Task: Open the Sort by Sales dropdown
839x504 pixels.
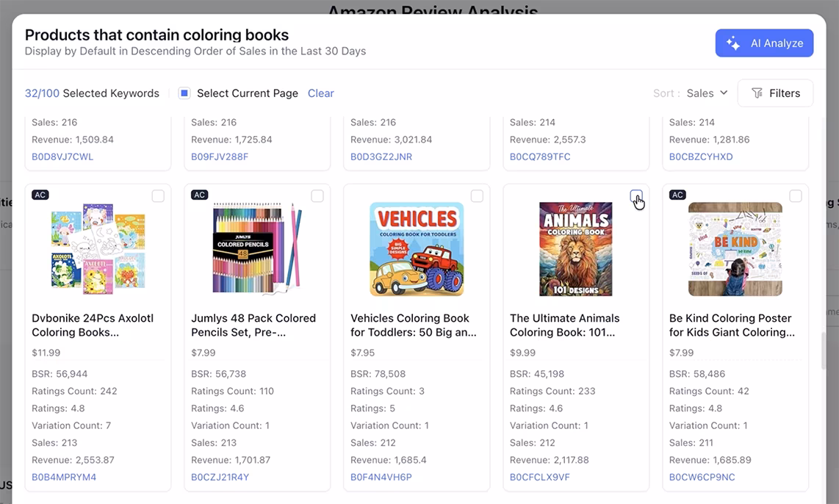Action: [x=707, y=93]
